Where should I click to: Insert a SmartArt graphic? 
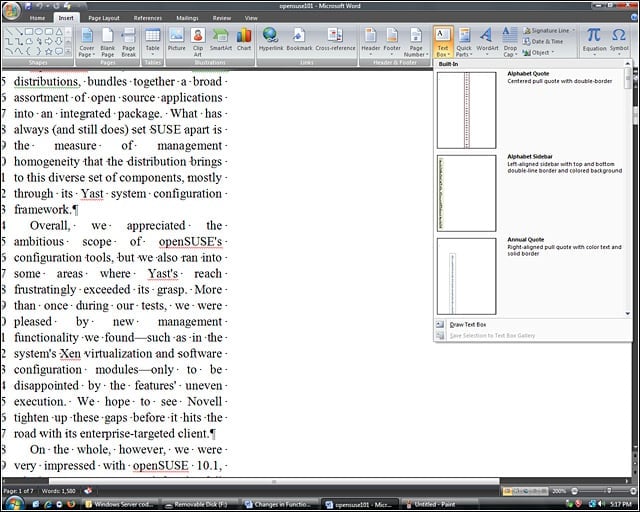coord(220,40)
